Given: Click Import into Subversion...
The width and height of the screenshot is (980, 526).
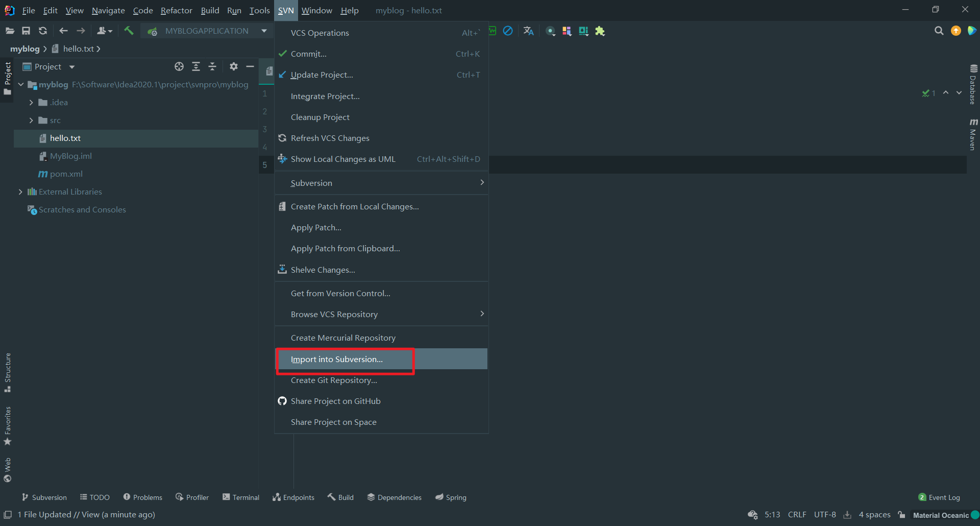Looking at the screenshot, I should pyautogui.click(x=381, y=359).
